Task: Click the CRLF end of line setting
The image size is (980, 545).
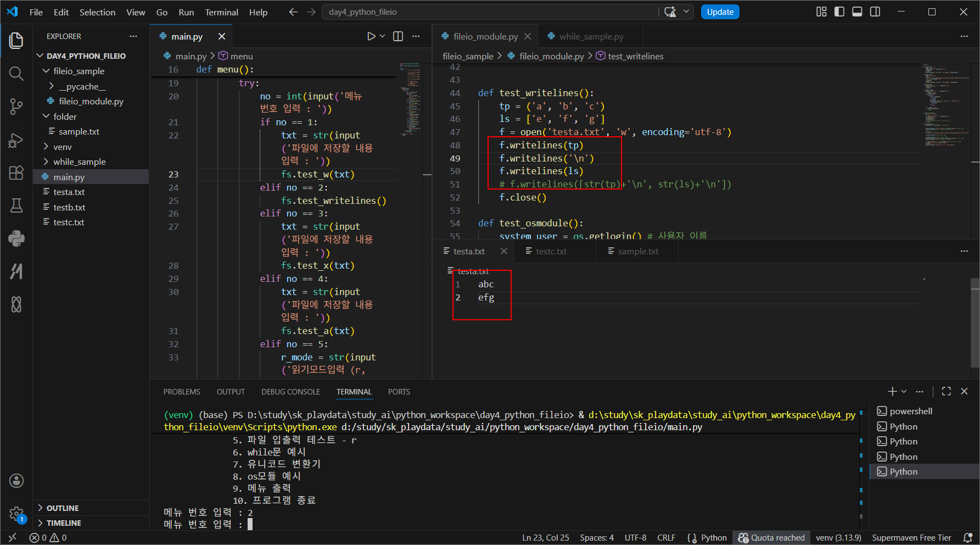Action: point(667,538)
